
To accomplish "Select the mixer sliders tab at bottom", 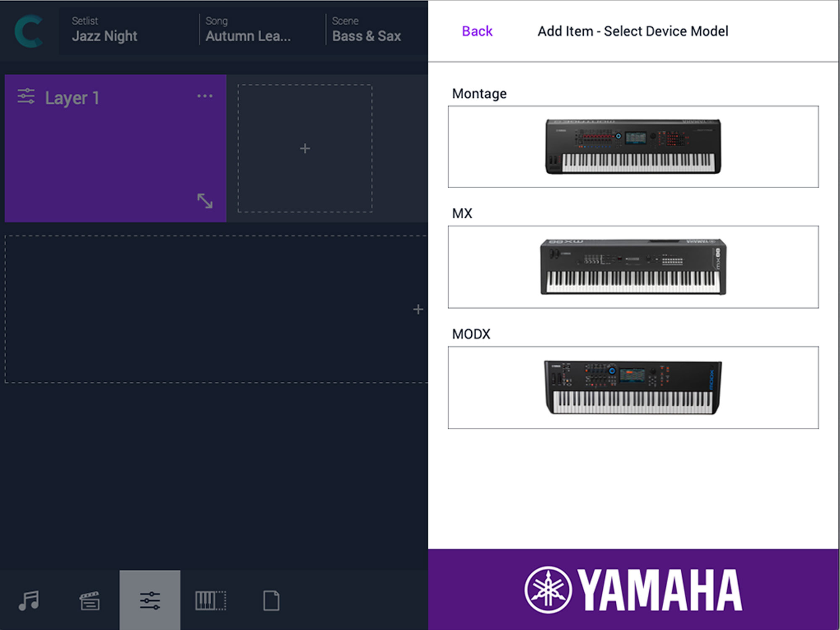I will pyautogui.click(x=150, y=600).
